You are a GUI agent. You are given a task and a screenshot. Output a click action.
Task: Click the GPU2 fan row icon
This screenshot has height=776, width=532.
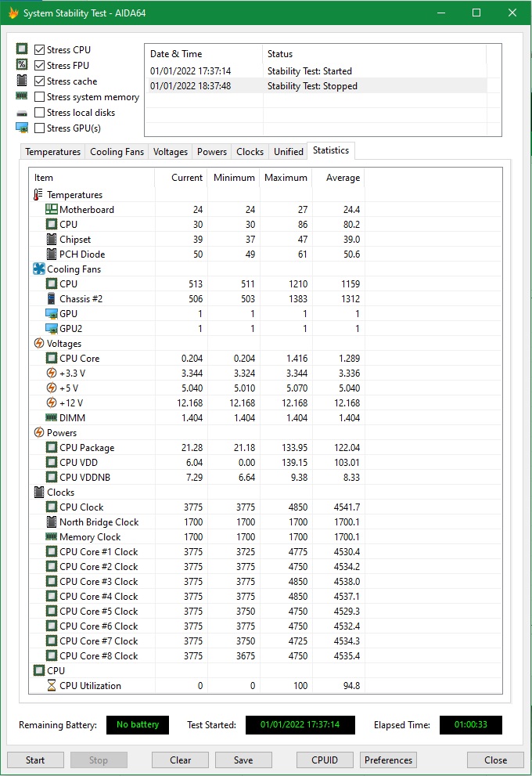click(x=52, y=329)
